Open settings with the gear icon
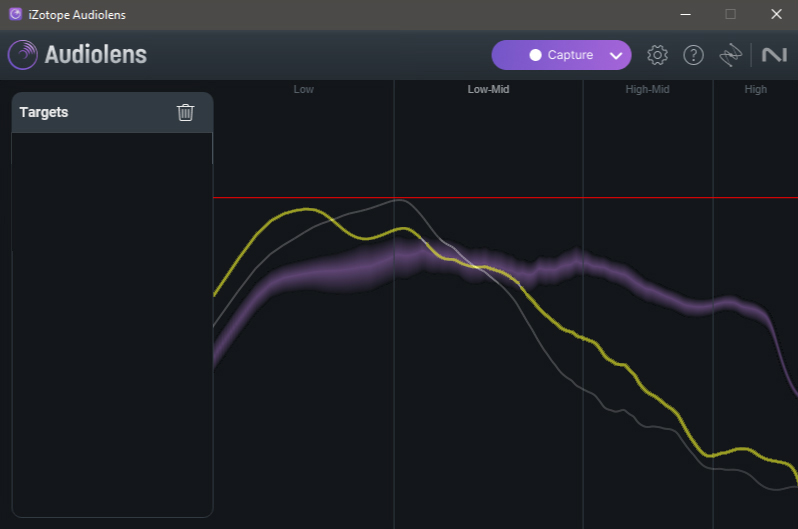 click(x=657, y=55)
